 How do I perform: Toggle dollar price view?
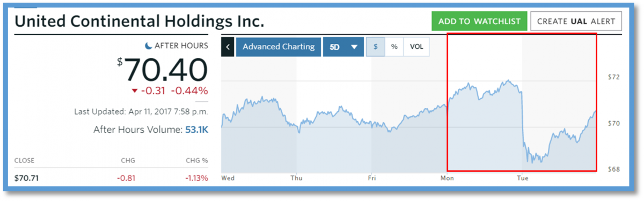point(376,47)
